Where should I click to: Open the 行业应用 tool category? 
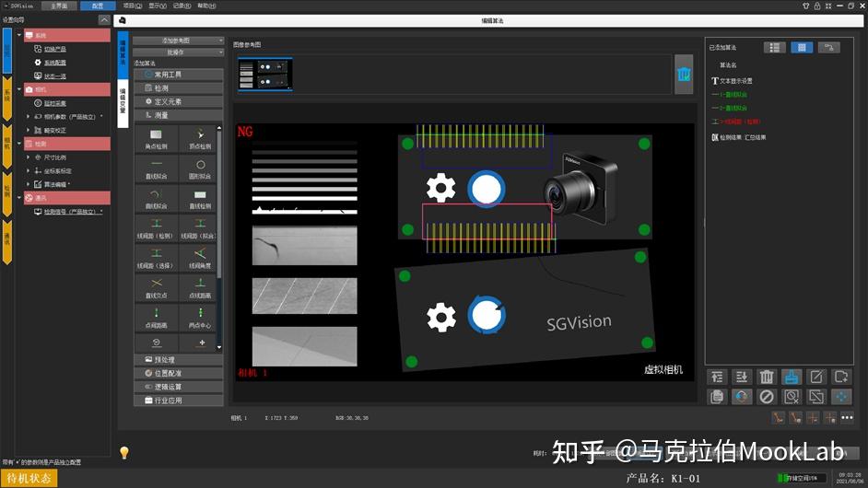[x=178, y=401]
